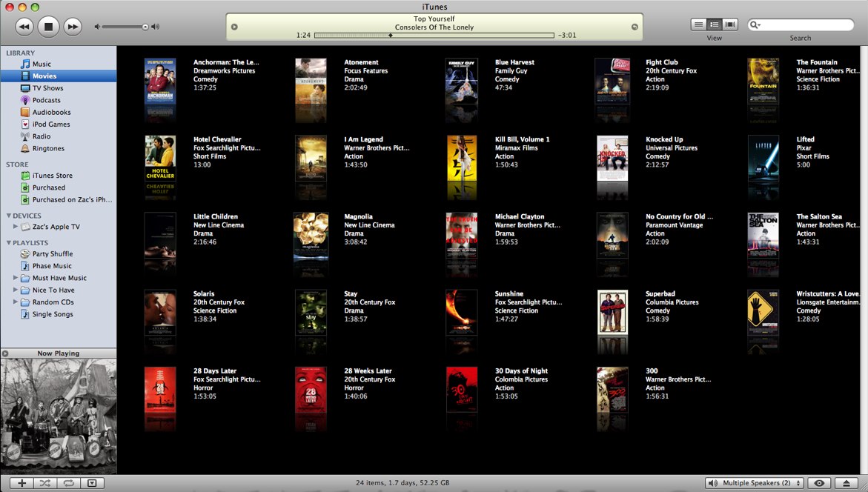This screenshot has width=868, height=492.
Task: Skip to previous track
Action: coord(24,27)
